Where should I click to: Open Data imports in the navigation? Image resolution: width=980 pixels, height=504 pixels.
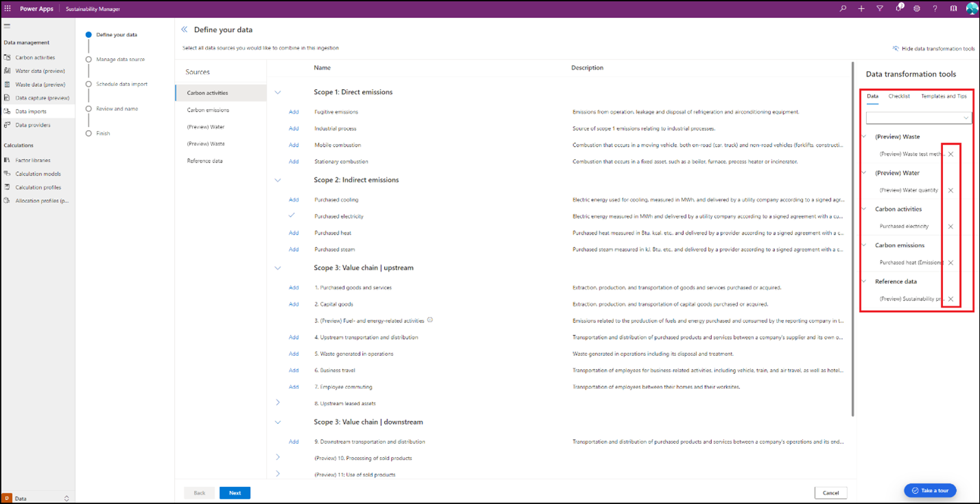pos(31,111)
